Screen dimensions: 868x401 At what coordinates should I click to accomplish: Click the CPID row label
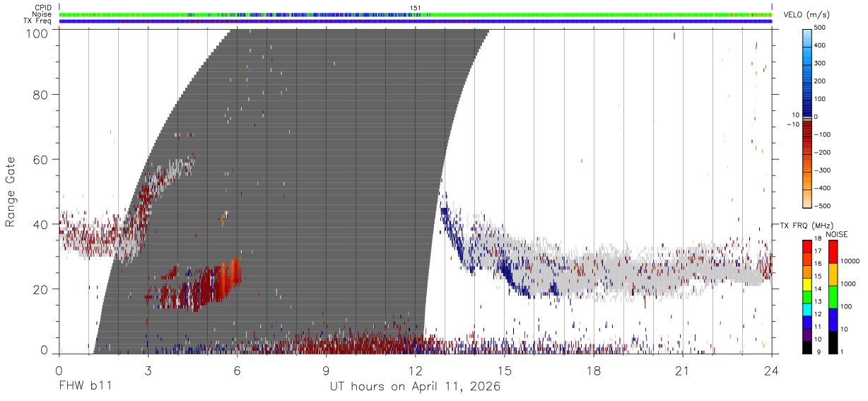pyautogui.click(x=44, y=8)
